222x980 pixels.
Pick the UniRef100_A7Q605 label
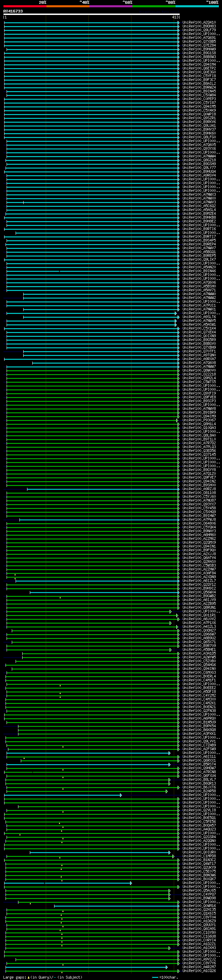(x=199, y=145)
